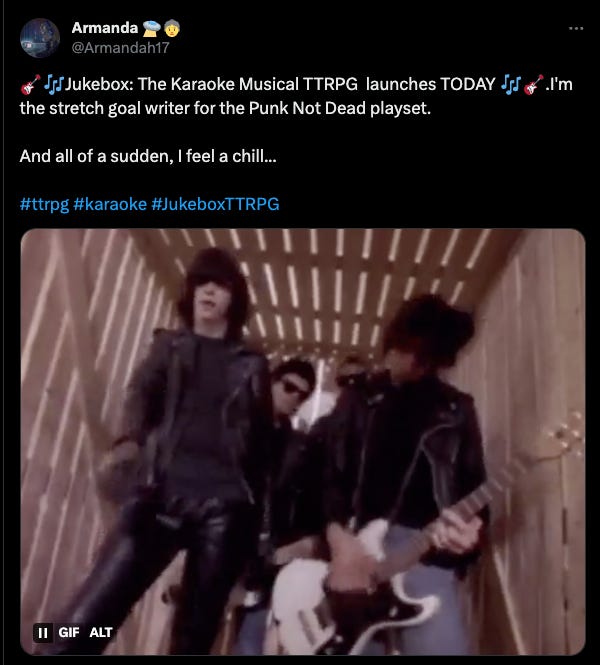600x665 pixels.
Task: Open the band GIF in full view
Action: click(303, 441)
